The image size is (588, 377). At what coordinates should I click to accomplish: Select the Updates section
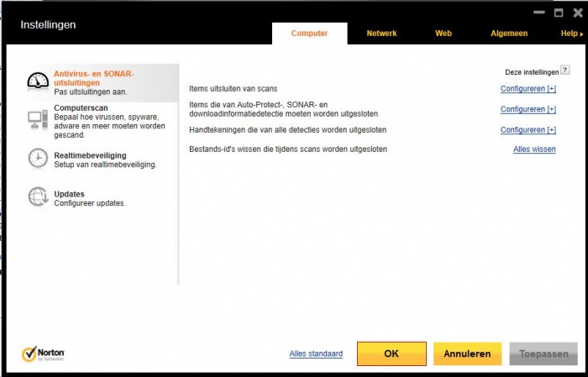click(x=102, y=198)
